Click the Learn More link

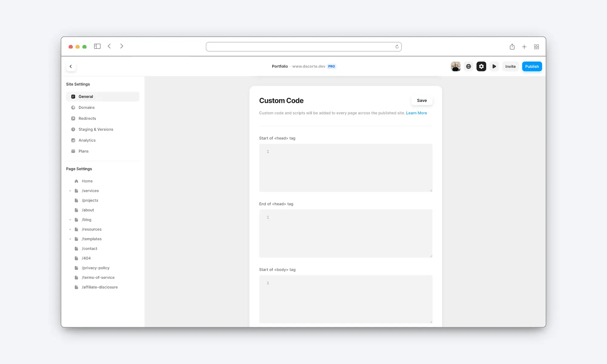(416, 113)
